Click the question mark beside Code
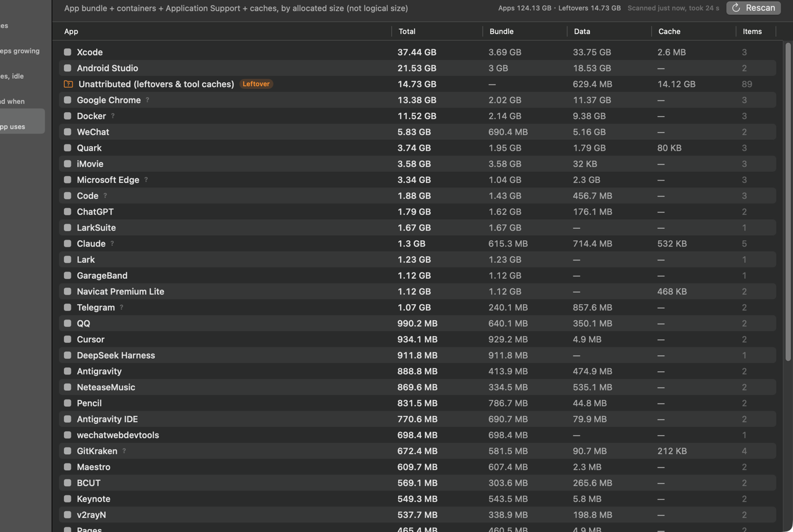Viewport: 793px width, 532px height. (x=105, y=195)
